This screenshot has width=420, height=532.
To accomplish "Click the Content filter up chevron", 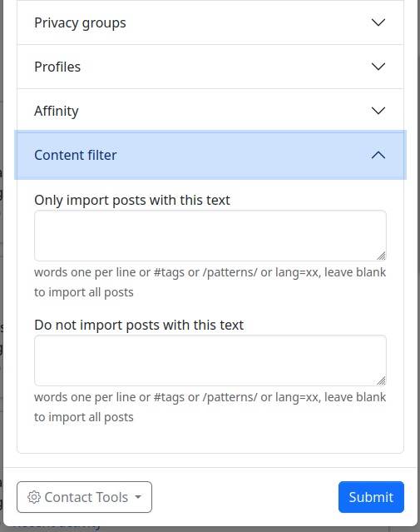I will tap(378, 155).
